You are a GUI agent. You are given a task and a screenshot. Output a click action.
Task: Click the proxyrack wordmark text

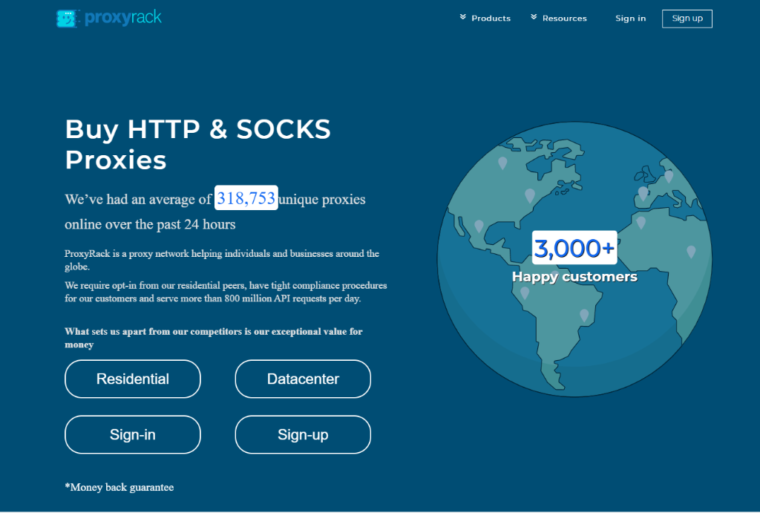(123, 18)
